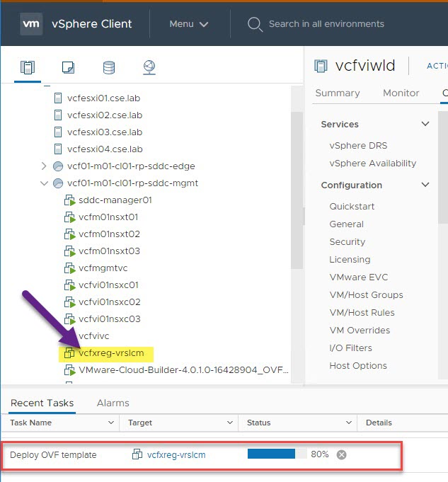This screenshot has width=448, height=482.
Task: Click VM icon beside vcfm01nsxt01
Action: (x=69, y=217)
